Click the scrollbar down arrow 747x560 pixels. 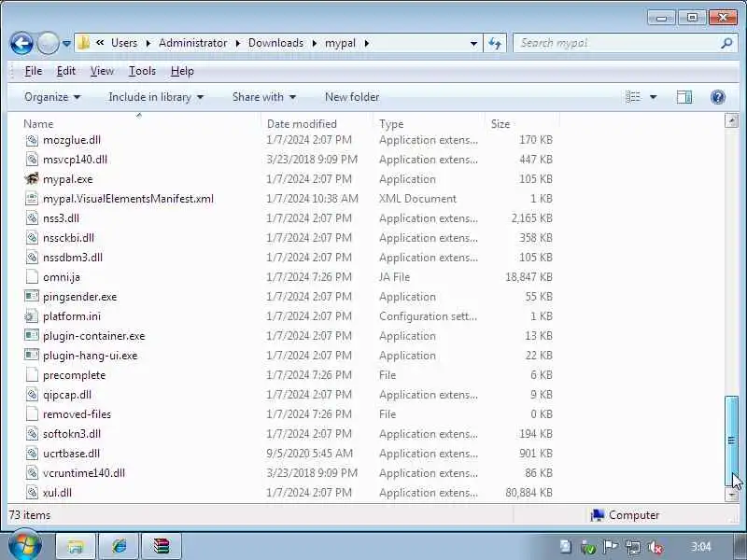pos(731,495)
